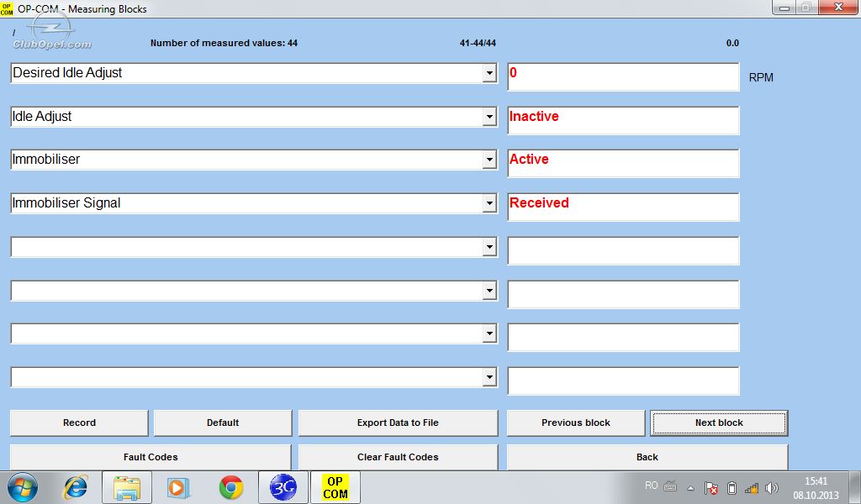Click the Default button
This screenshot has height=504, width=861.
222,423
